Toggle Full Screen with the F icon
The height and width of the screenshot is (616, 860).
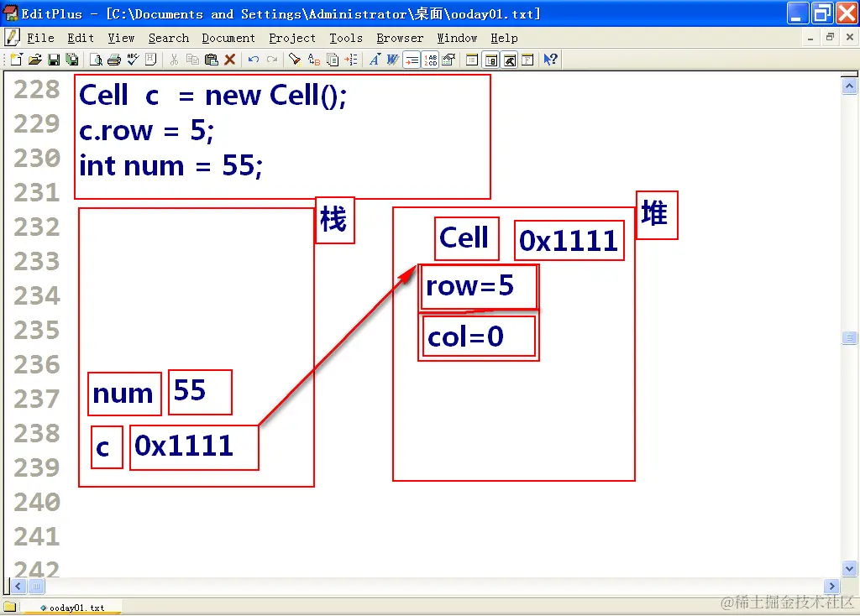click(527, 60)
